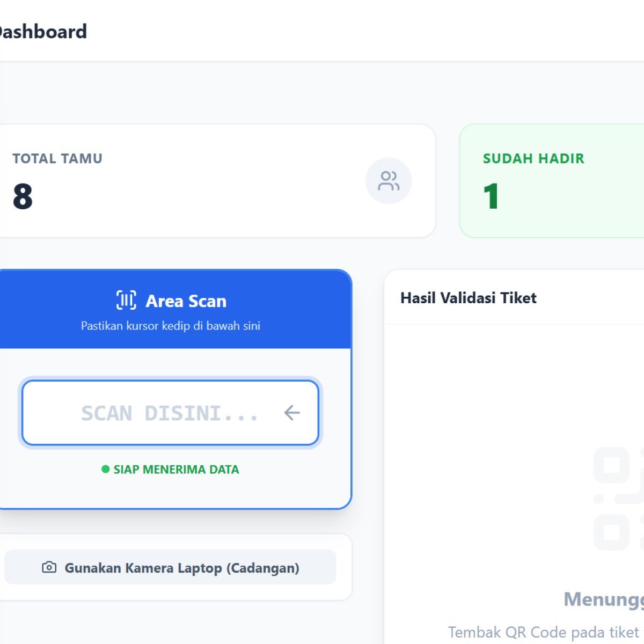Click the camera icon on the laptop camera button
The image size is (644, 644).
(x=49, y=567)
